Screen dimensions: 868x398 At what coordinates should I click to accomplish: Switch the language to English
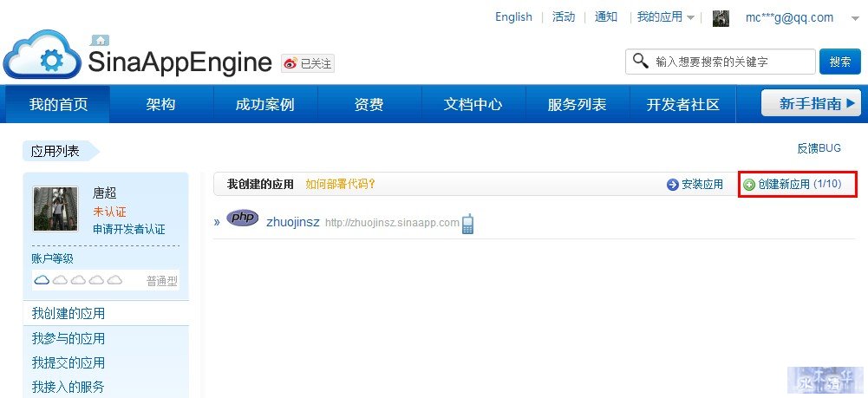coord(513,17)
